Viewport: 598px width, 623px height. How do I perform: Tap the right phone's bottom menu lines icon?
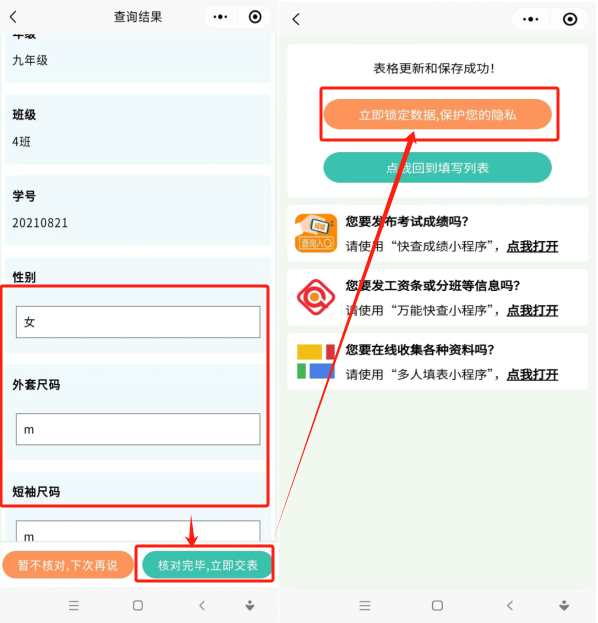coord(365,606)
